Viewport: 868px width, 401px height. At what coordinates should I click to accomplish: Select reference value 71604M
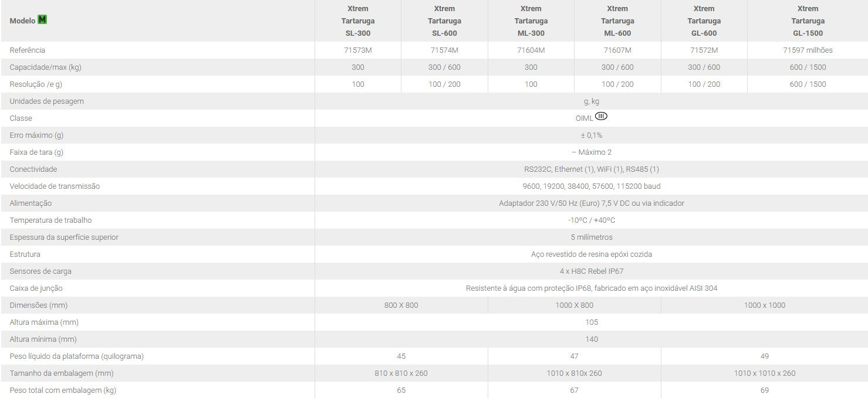pos(531,50)
